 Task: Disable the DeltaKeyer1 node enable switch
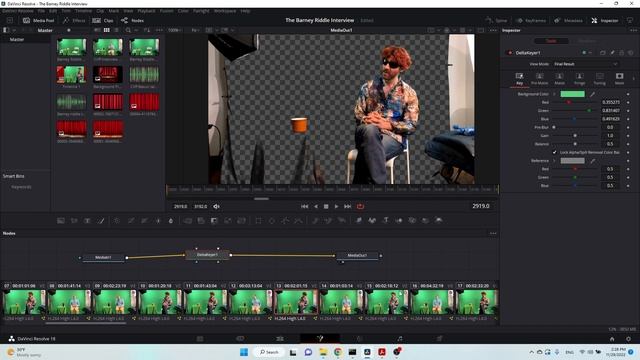coord(509,53)
